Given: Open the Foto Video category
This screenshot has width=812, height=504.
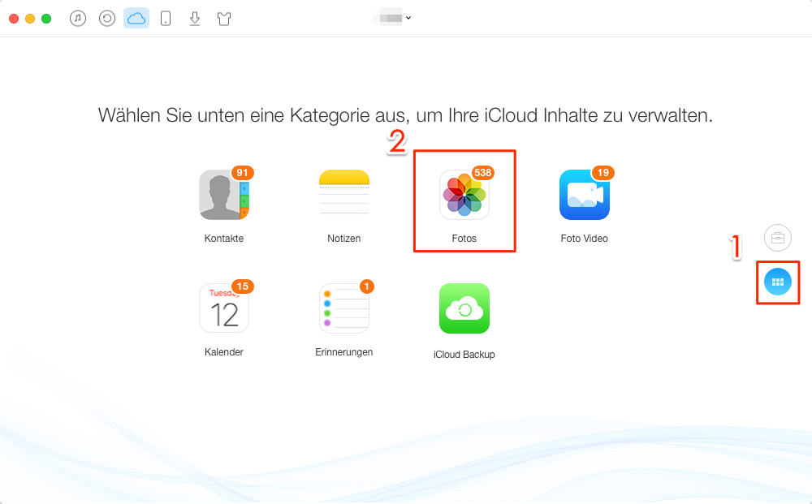Looking at the screenshot, I should (584, 195).
